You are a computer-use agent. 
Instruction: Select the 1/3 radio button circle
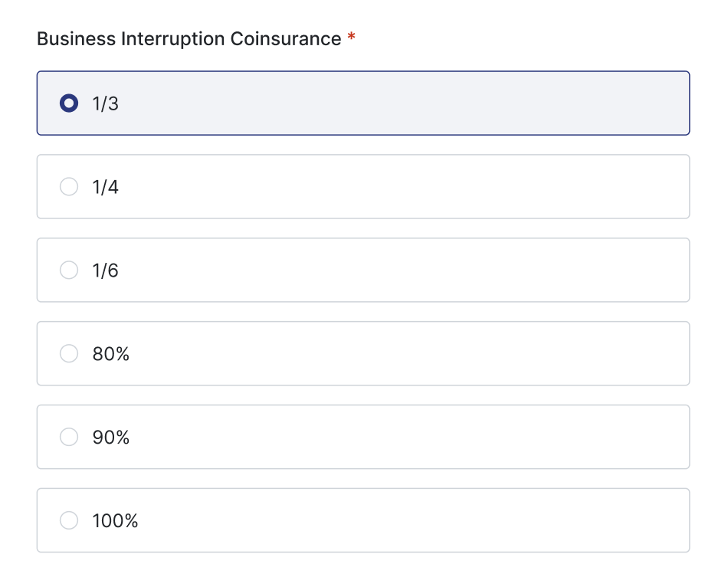69,103
